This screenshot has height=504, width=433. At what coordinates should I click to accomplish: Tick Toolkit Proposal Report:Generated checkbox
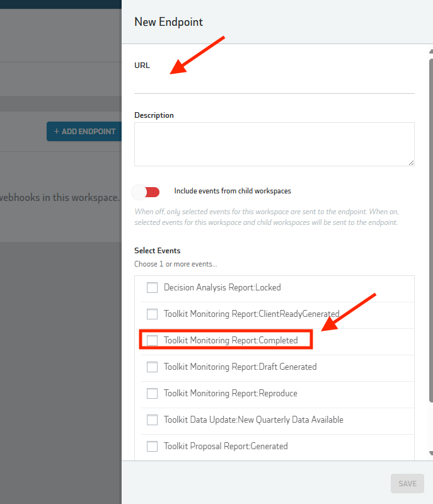(x=152, y=447)
